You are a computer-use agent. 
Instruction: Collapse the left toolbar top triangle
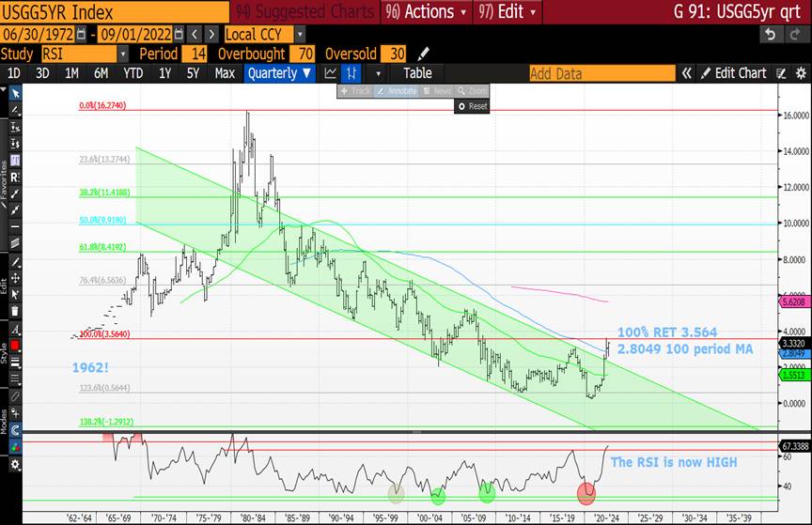pos(4,90)
